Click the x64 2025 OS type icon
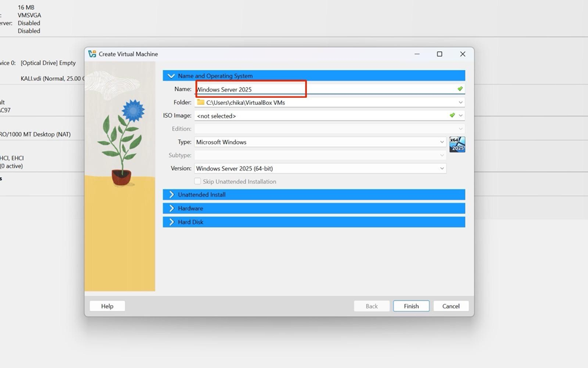The width and height of the screenshot is (588, 368). click(x=457, y=144)
